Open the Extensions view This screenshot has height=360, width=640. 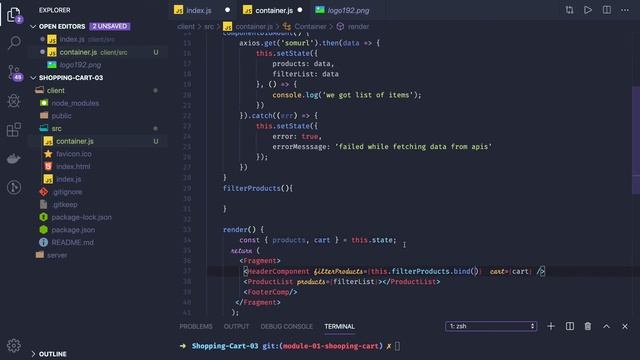(x=14, y=129)
